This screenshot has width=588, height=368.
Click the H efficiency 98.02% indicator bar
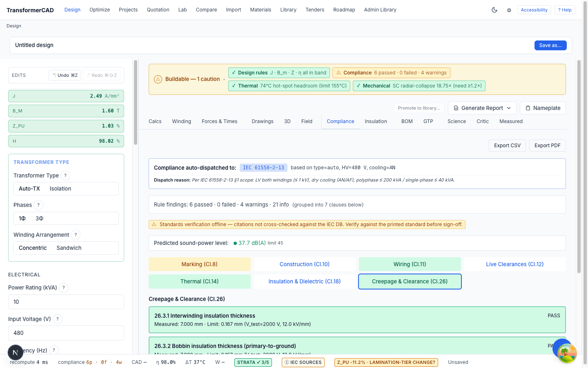(66, 141)
